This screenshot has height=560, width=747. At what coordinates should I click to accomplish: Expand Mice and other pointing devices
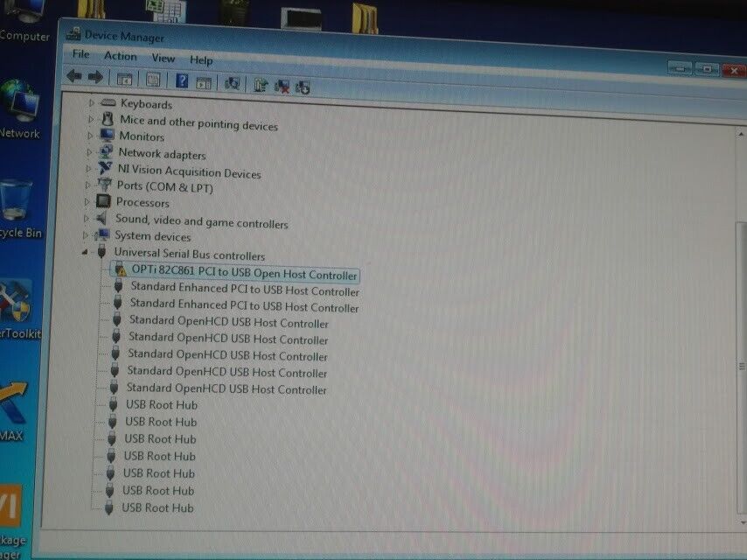[x=90, y=119]
